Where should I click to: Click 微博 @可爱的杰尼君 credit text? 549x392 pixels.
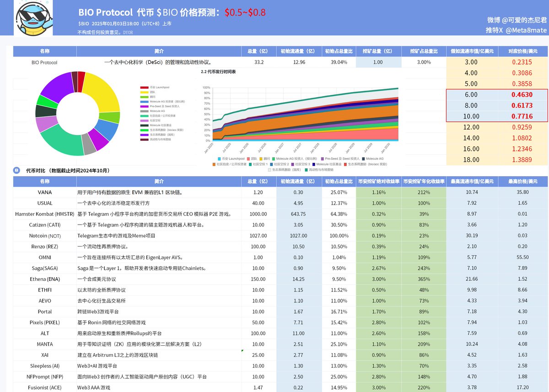pos(517,20)
